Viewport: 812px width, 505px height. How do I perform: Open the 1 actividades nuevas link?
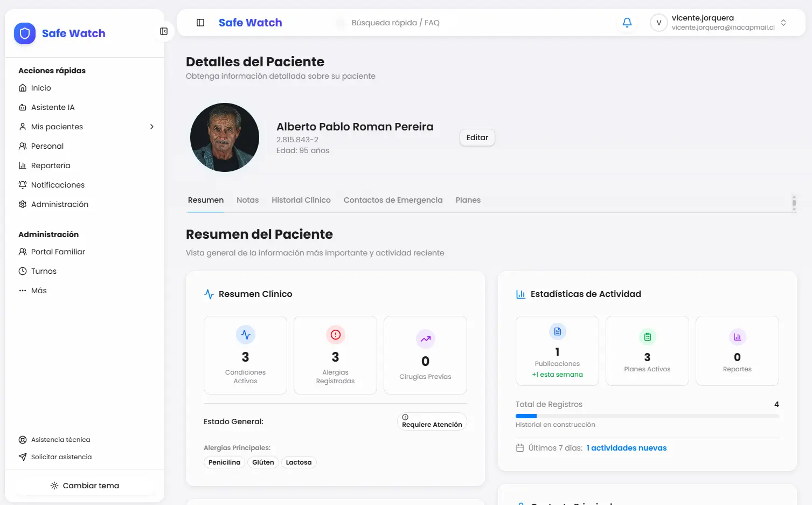[626, 447]
